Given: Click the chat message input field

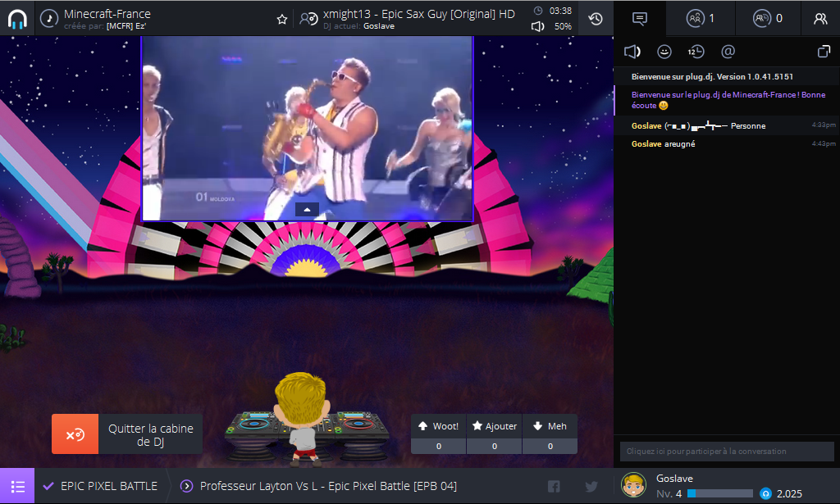Looking at the screenshot, I should (726, 452).
